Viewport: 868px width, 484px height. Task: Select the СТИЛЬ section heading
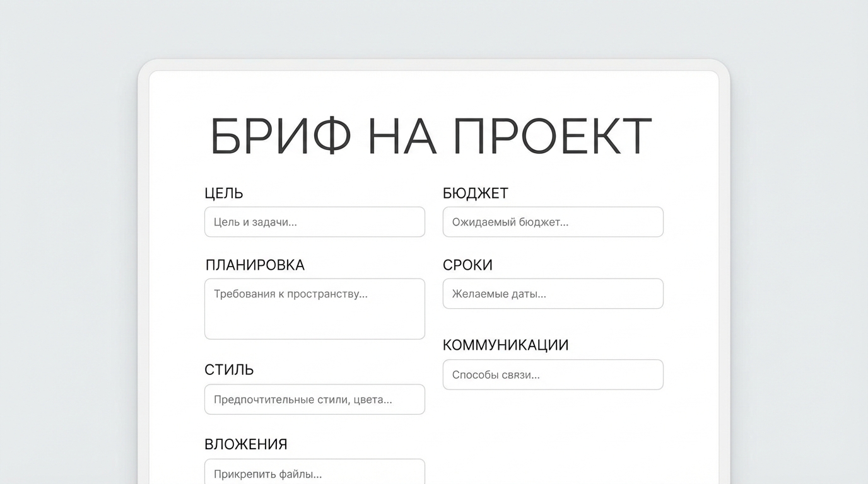[x=228, y=370]
